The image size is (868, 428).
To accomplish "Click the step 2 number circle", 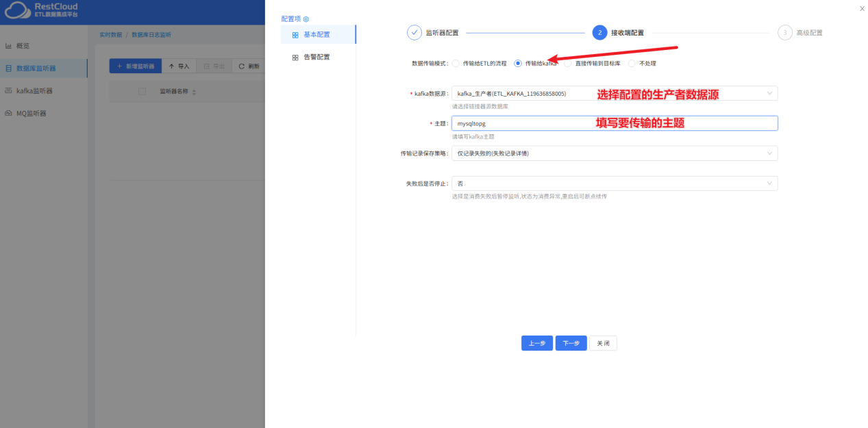I will click(599, 32).
